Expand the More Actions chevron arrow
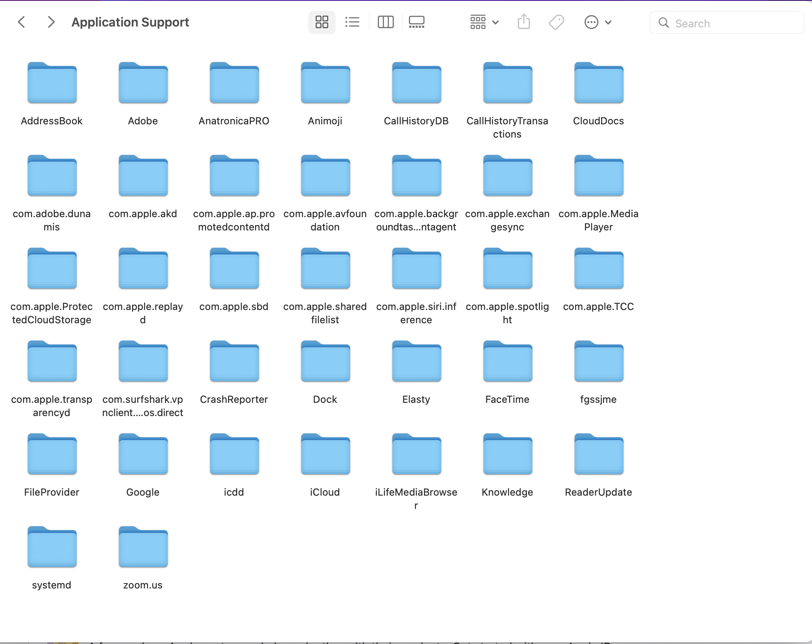812x644 pixels. pos(608,22)
